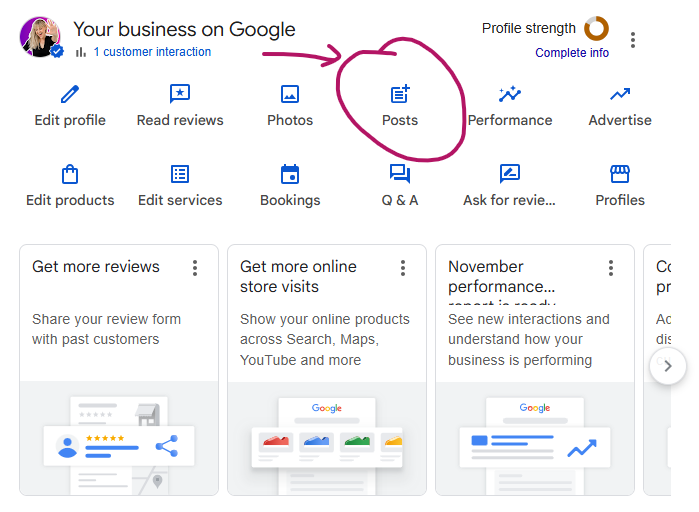Click the Edit products label
This screenshot has height=512, width=699.
tap(70, 201)
